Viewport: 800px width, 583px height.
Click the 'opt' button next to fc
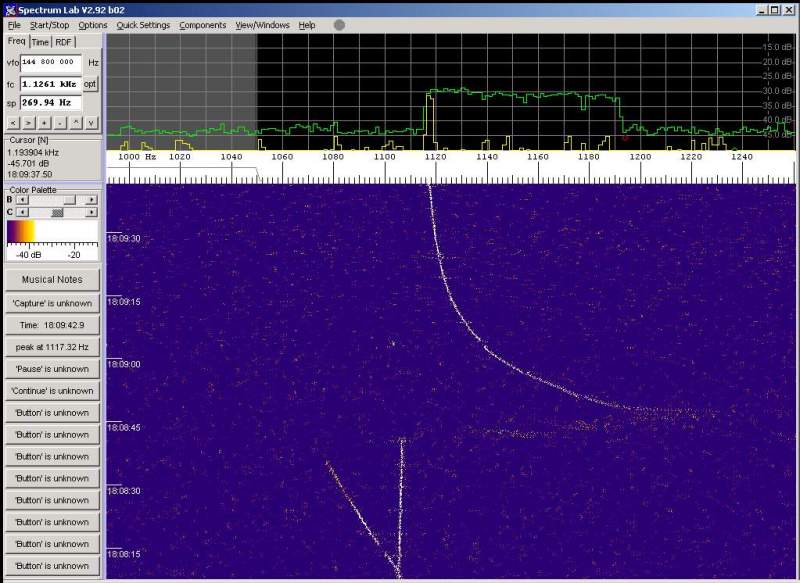pos(90,84)
